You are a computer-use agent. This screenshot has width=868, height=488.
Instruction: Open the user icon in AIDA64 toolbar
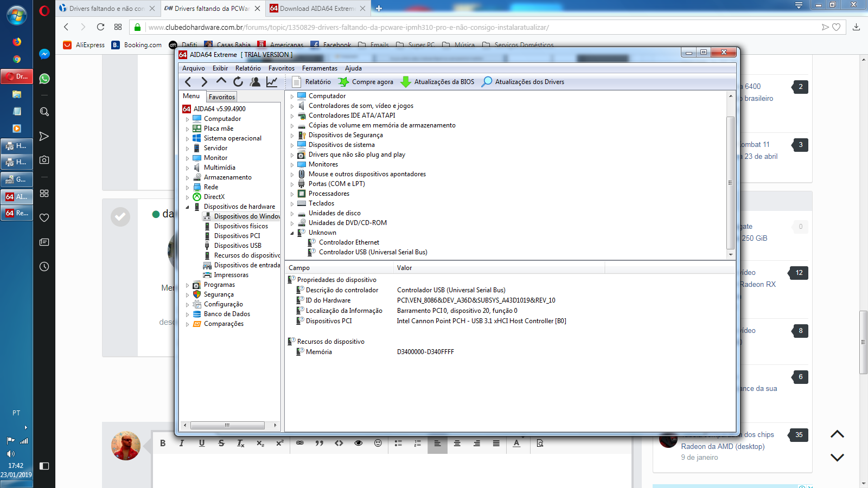255,82
